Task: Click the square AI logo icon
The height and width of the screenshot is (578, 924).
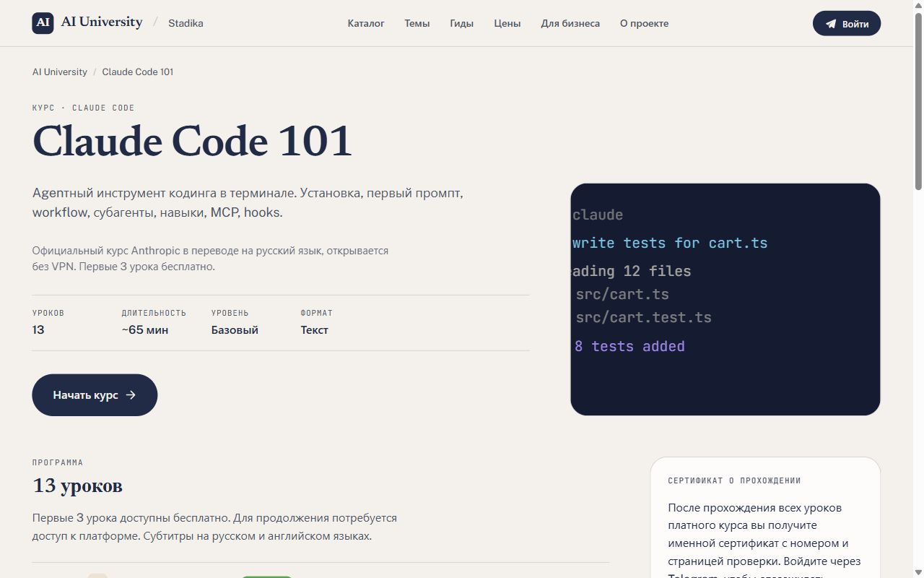Action: [43, 23]
